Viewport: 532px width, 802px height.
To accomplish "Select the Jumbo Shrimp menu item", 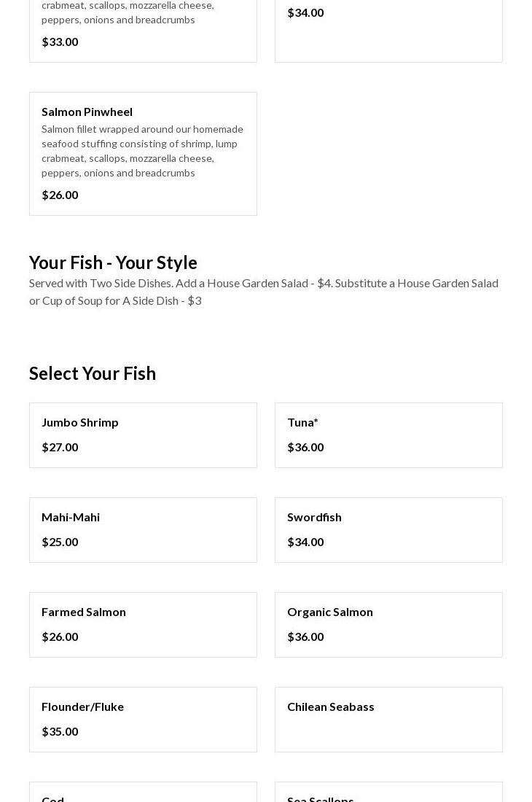I will click(x=143, y=435).
